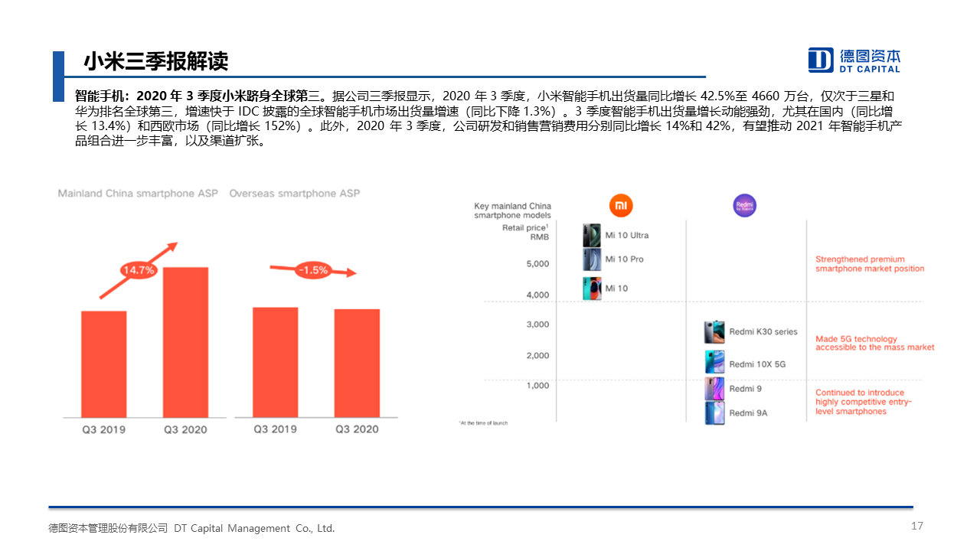Click the Retail price RMB axis title

[x=526, y=232]
